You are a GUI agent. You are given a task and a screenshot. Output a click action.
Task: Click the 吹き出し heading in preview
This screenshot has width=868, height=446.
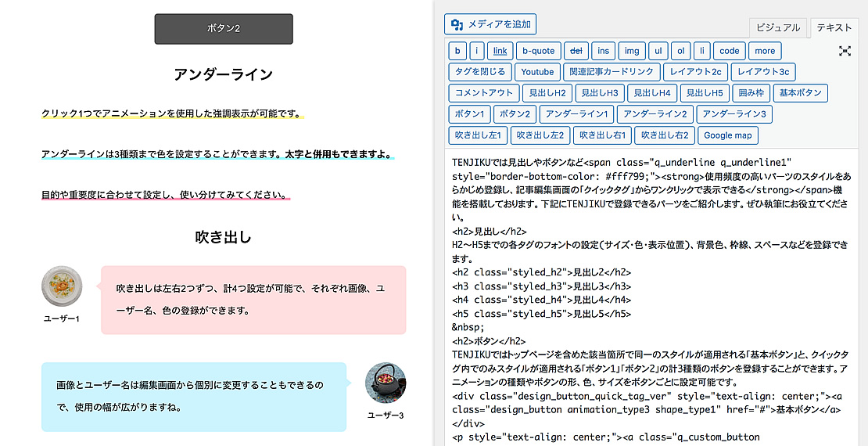(x=224, y=238)
